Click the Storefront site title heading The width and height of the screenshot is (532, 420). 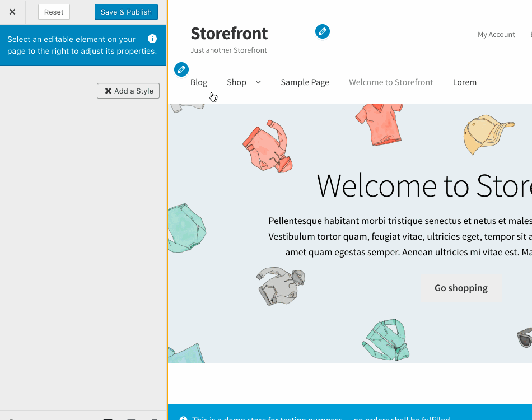pyautogui.click(x=228, y=33)
